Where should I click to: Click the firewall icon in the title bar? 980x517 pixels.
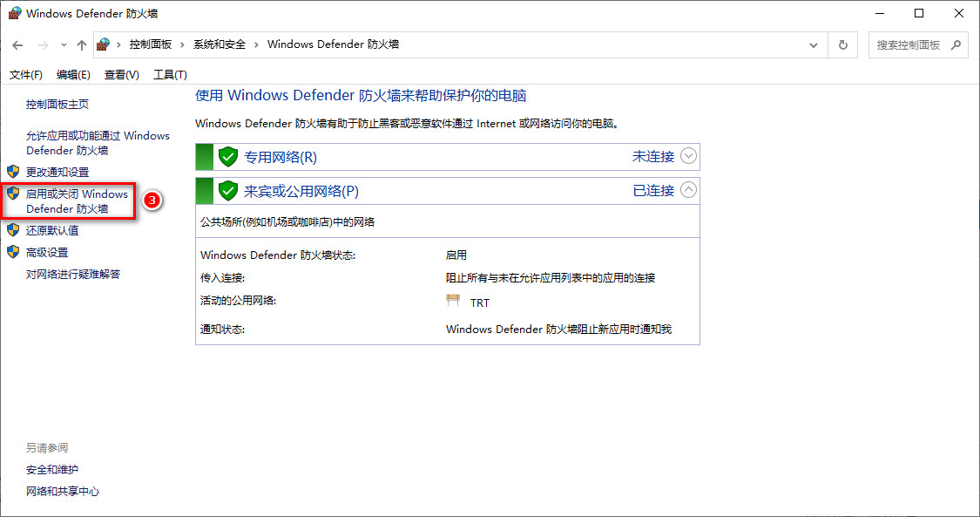pos(15,13)
